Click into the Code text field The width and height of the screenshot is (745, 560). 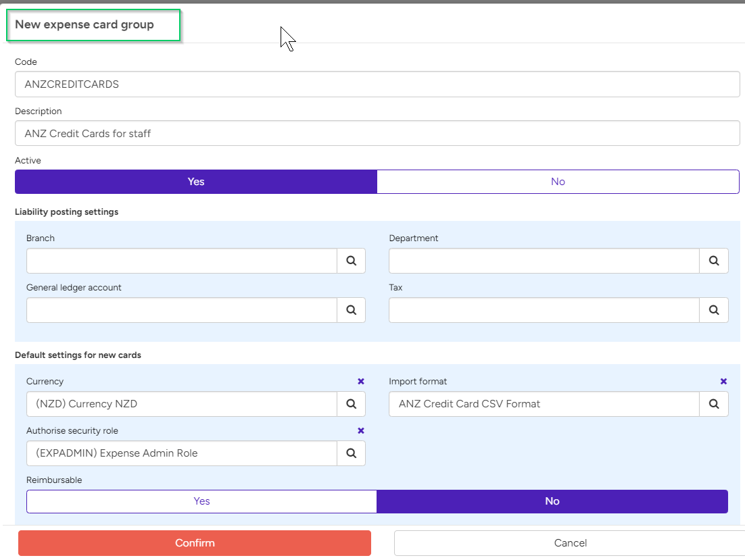pyautogui.click(x=377, y=84)
